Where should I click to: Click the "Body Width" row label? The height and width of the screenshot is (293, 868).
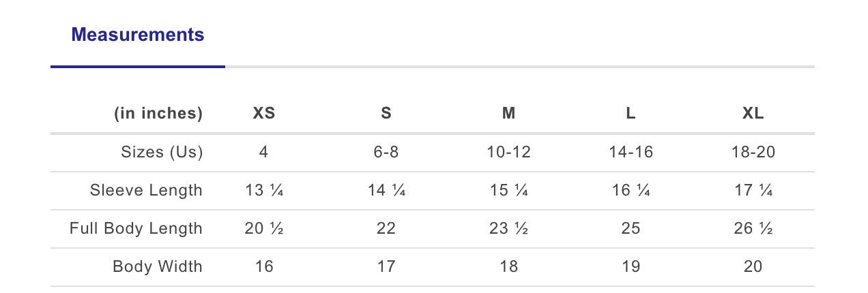point(158,266)
